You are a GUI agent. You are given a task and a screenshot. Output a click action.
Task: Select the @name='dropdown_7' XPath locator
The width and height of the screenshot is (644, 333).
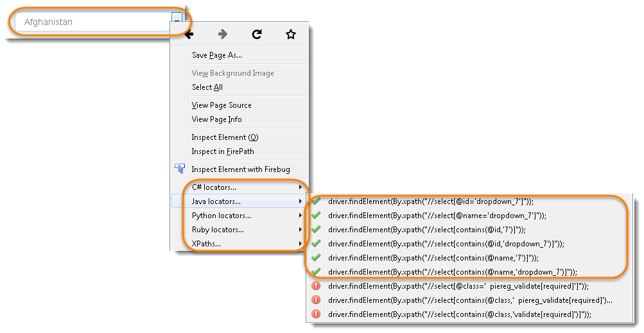click(437, 216)
